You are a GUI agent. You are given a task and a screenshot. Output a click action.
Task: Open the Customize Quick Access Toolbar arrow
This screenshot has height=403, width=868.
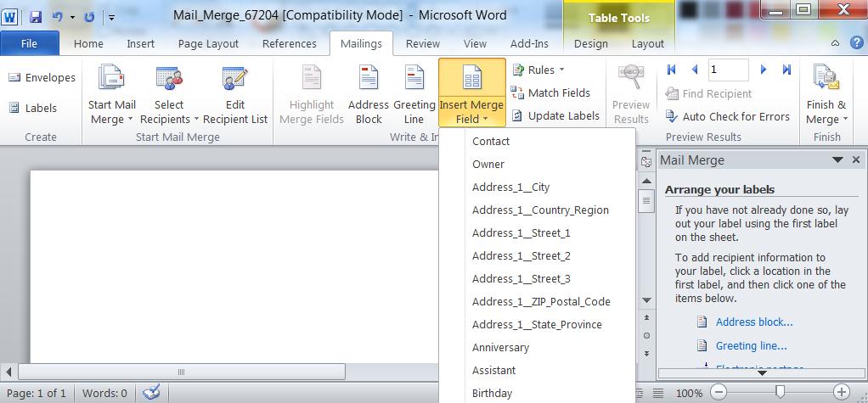pyautogui.click(x=111, y=17)
